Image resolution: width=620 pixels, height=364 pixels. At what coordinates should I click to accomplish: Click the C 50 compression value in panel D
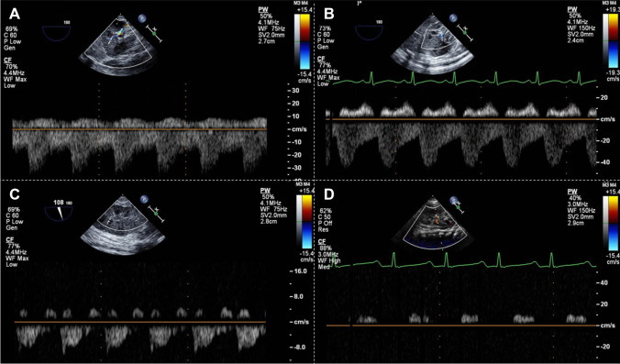[x=325, y=217]
